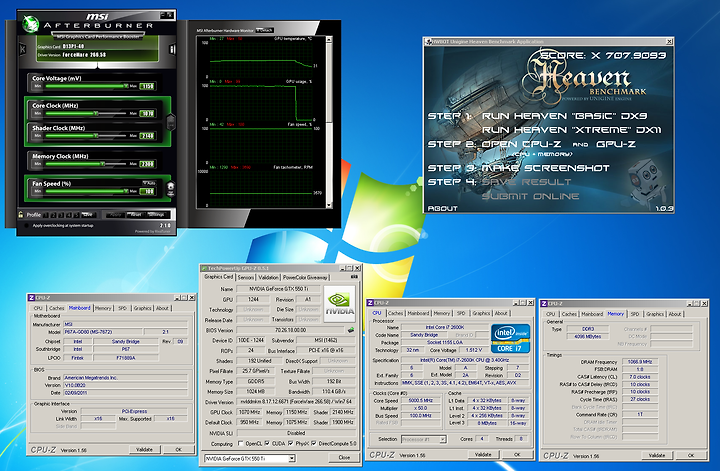The height and width of the screenshot is (471, 720).
Task: Check the OpenCL box in GPU-Z
Action: (x=241, y=444)
